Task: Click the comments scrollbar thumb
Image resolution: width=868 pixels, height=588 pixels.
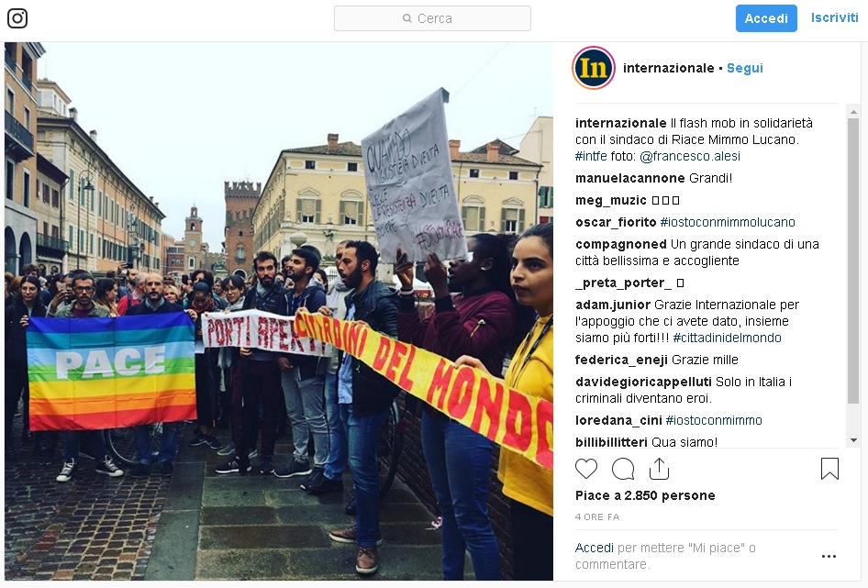Action: [853, 261]
